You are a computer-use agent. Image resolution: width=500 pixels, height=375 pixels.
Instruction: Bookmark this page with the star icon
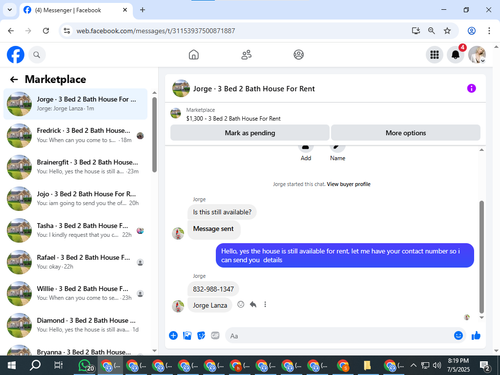447,31
